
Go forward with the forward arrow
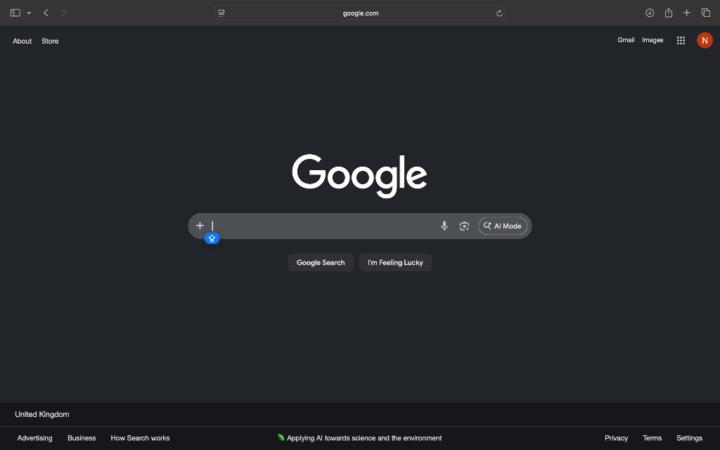(x=63, y=13)
